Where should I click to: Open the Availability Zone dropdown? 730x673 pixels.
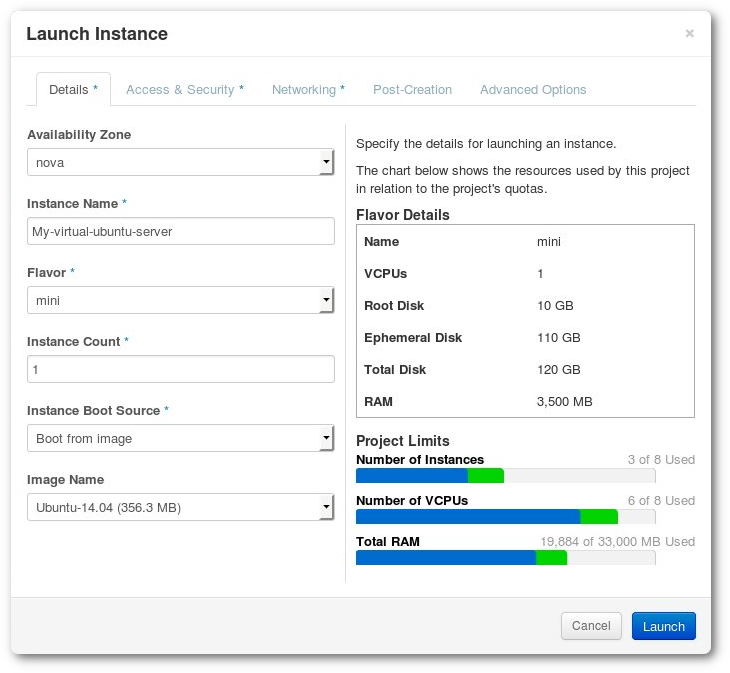click(181, 162)
